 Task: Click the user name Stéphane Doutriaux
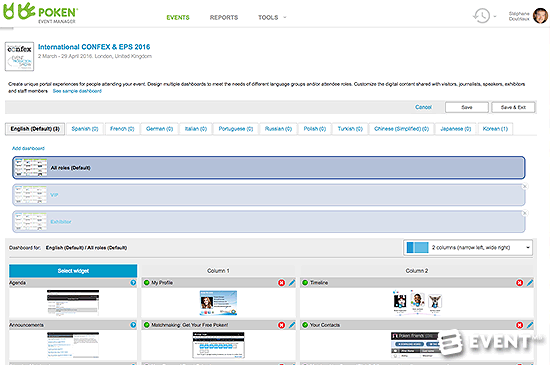click(x=519, y=16)
